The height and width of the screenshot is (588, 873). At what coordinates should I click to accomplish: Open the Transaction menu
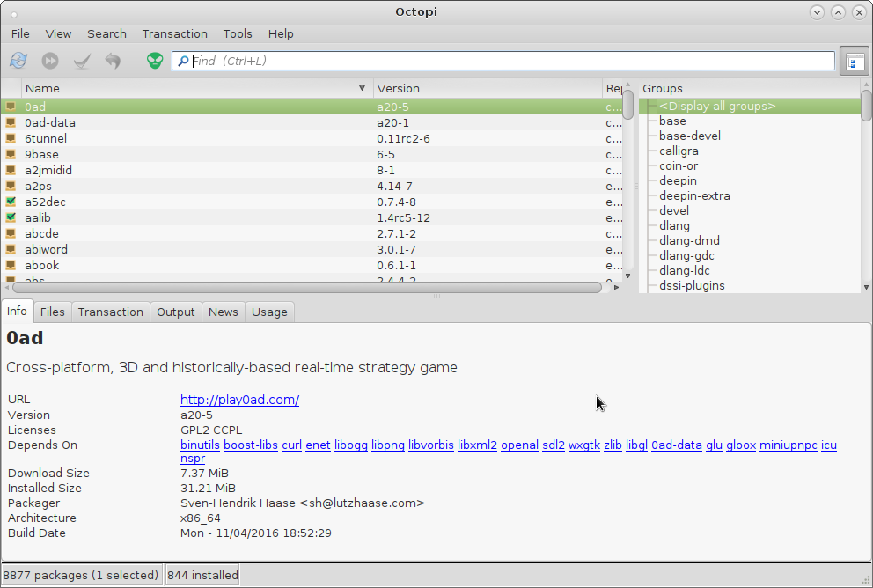coord(174,33)
